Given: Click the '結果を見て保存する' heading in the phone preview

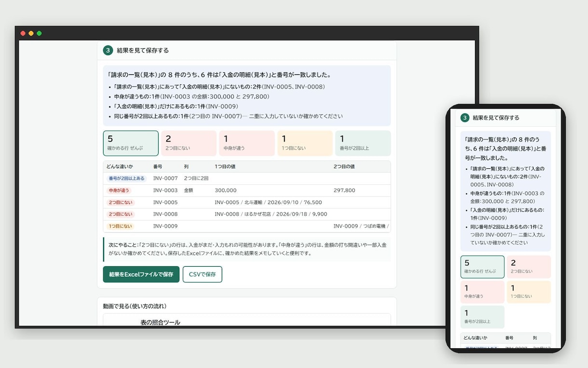Looking at the screenshot, I should [x=496, y=118].
